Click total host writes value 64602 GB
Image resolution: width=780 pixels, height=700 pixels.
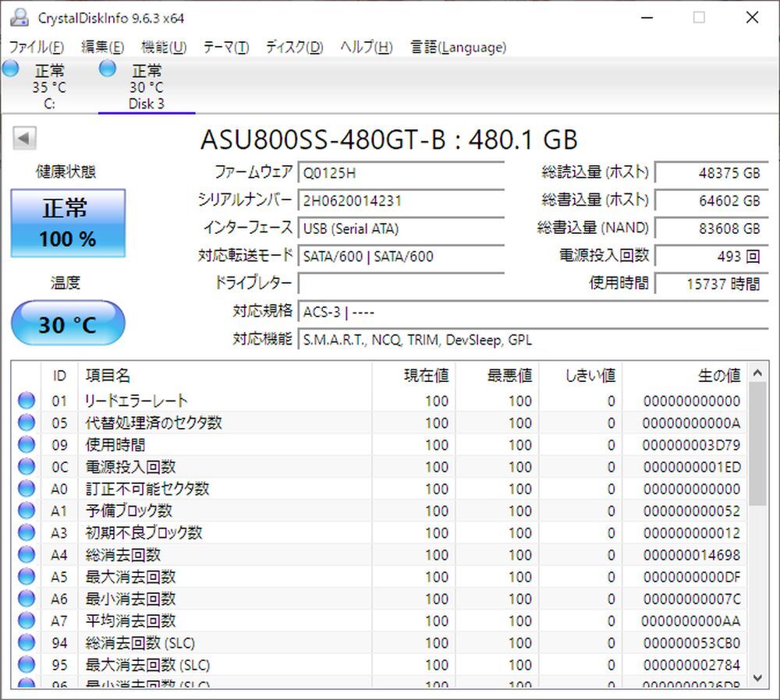point(712,201)
